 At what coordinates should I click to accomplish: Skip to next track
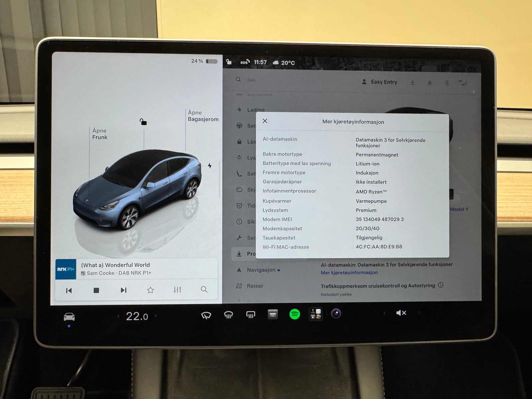[x=123, y=290]
